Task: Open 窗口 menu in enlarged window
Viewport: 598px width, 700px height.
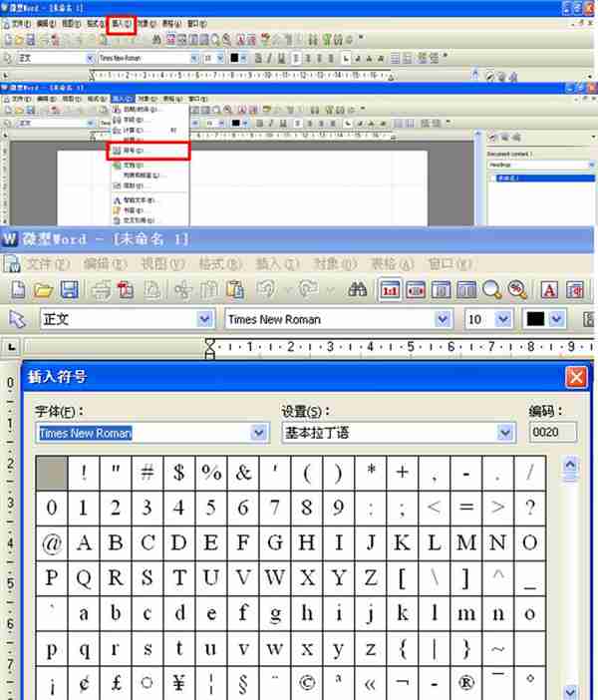Action: [x=449, y=264]
